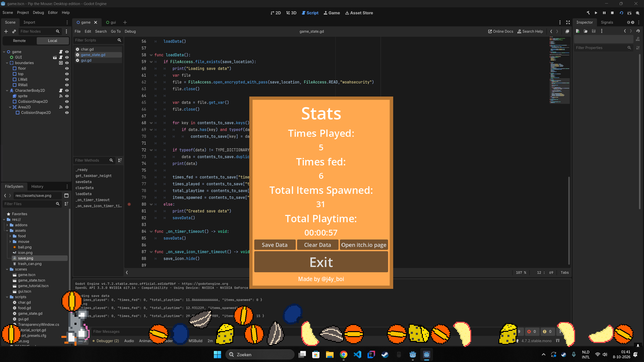Viewport: 644px width, 362px height.
Task: Toggle the breakpoint on line 80
Action: 129,204
